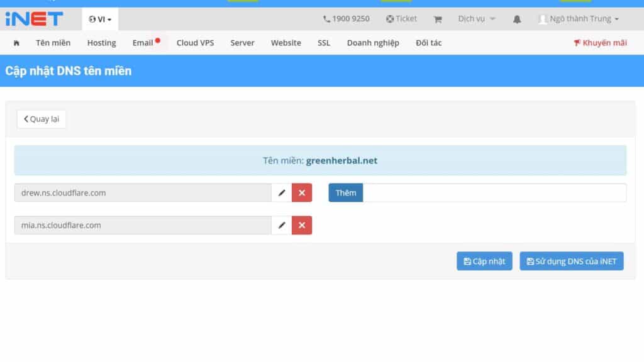
Task: Go to Cloud VPS menu item
Action: click(x=195, y=43)
